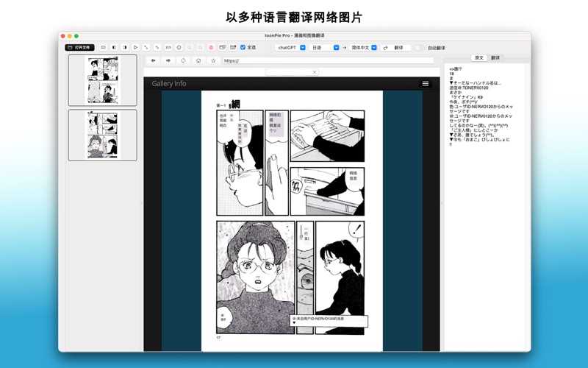Click the 翻译 translate button
The width and height of the screenshot is (588, 368).
pyautogui.click(x=395, y=47)
